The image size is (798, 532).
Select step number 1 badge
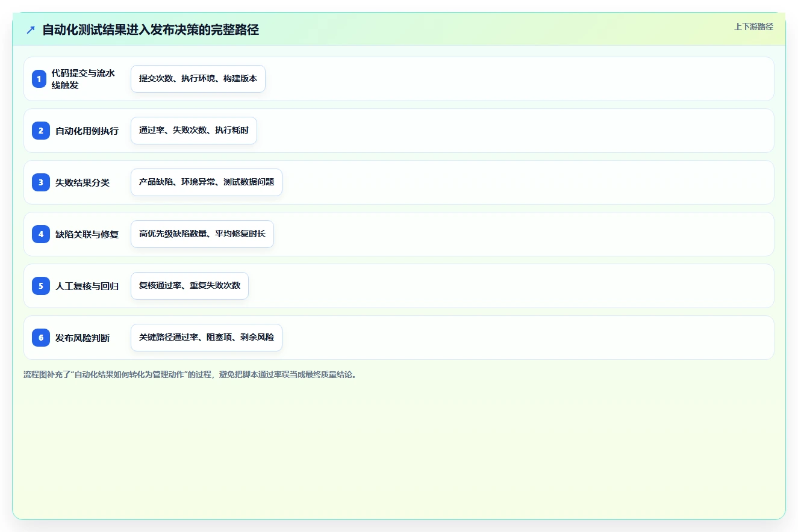(x=39, y=79)
